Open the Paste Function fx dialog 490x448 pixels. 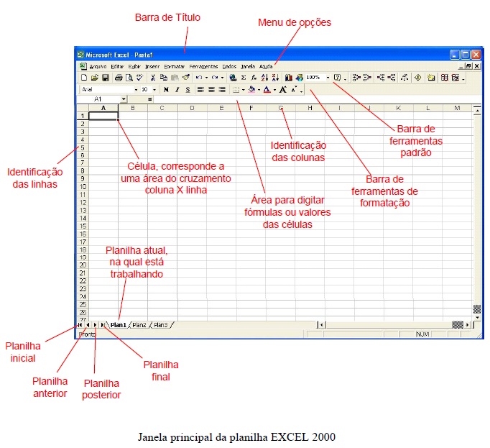pyautogui.click(x=254, y=78)
